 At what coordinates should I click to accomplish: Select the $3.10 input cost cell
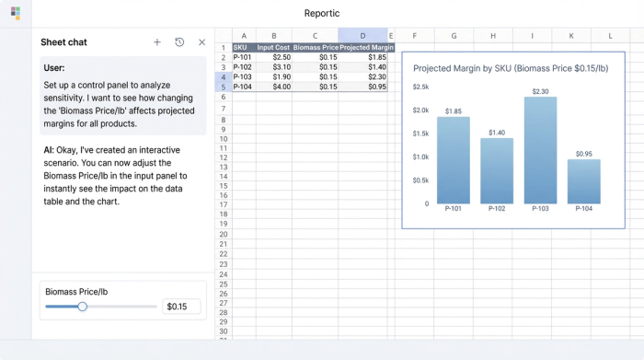pyautogui.click(x=274, y=67)
